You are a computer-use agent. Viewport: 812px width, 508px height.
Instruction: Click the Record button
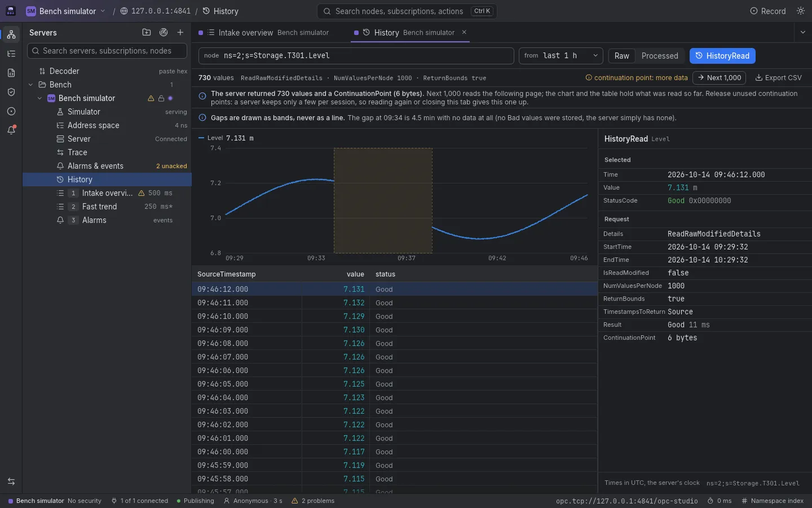point(768,11)
